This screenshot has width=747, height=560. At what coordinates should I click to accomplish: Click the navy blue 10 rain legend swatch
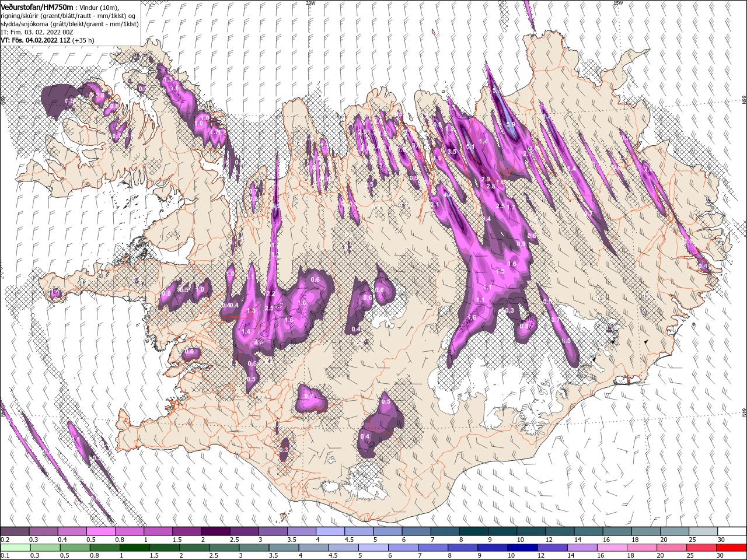(x=522, y=548)
